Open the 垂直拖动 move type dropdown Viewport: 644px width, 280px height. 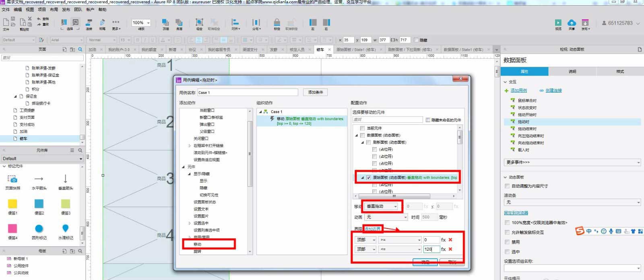[381, 206]
